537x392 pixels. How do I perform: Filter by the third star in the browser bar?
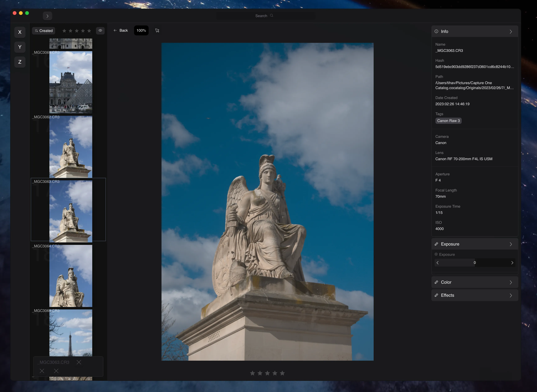(77, 31)
